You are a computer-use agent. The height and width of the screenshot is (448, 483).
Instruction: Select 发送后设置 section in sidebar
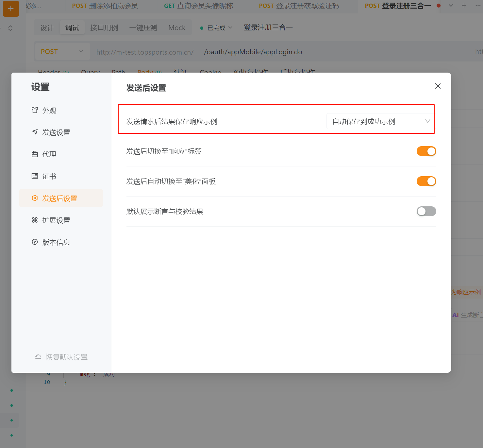click(x=61, y=198)
